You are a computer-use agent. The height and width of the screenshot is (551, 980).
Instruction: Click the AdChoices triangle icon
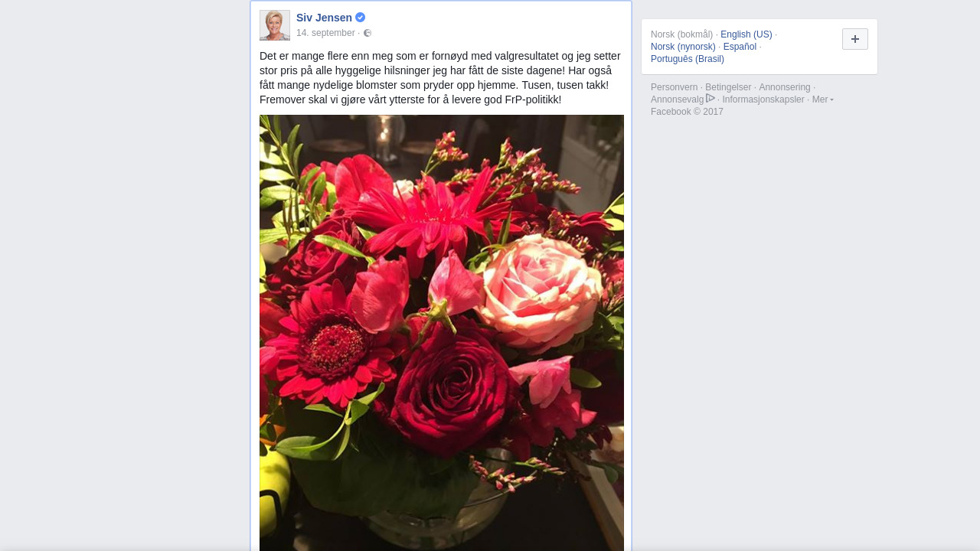(710, 98)
